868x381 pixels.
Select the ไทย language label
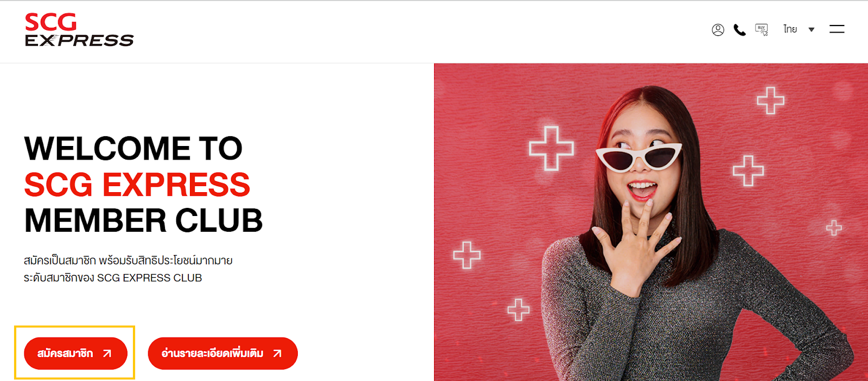click(790, 29)
